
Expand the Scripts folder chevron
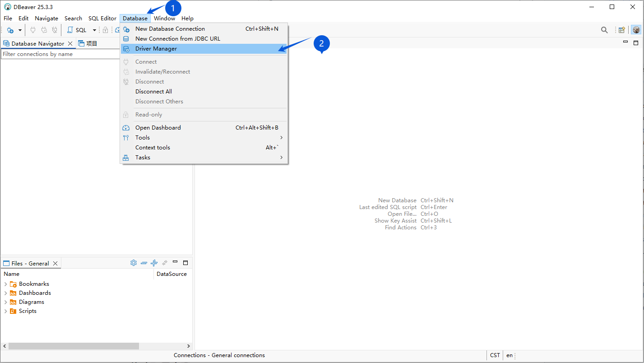click(x=5, y=311)
